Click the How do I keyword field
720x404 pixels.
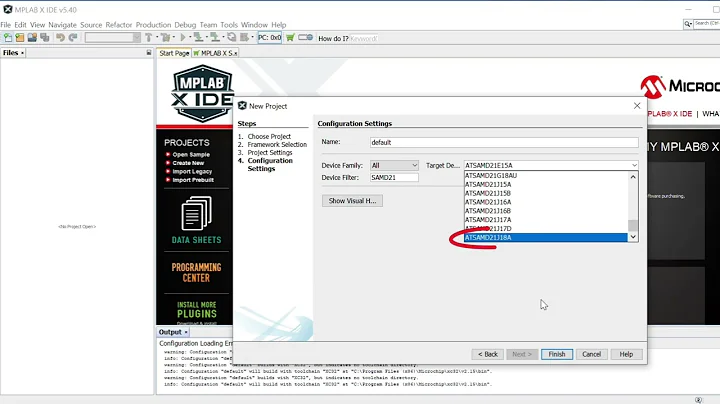click(x=364, y=39)
